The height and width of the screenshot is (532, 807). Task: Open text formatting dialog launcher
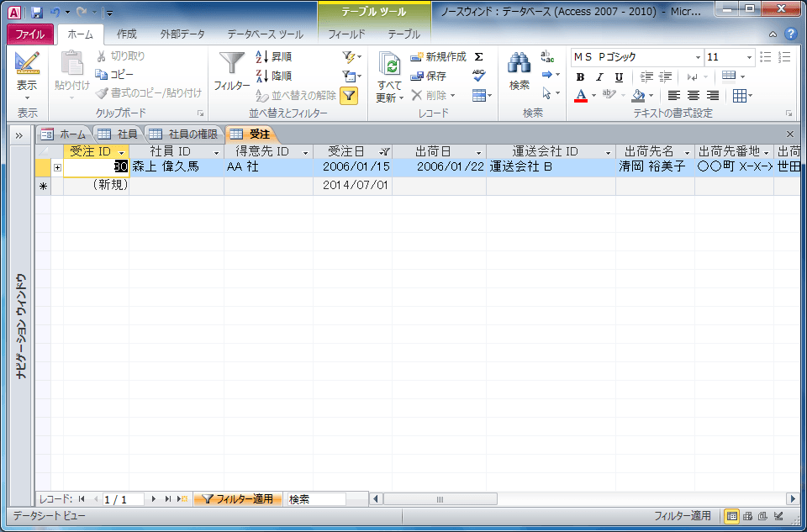(789, 113)
